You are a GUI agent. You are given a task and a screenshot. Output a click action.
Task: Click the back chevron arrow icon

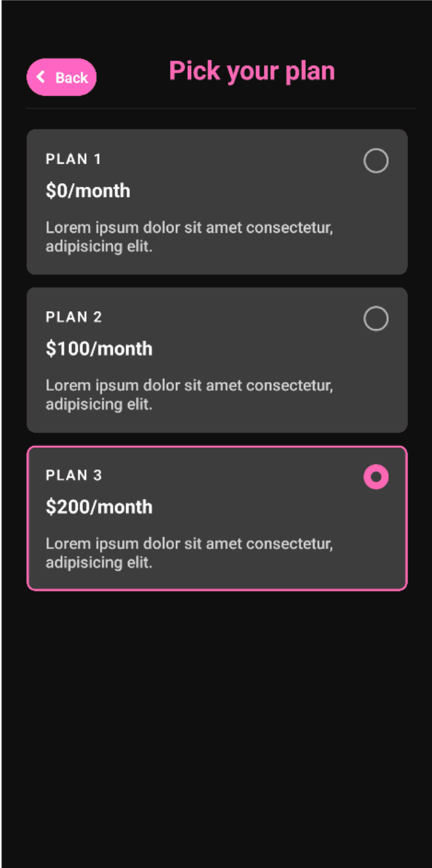pyautogui.click(x=40, y=77)
